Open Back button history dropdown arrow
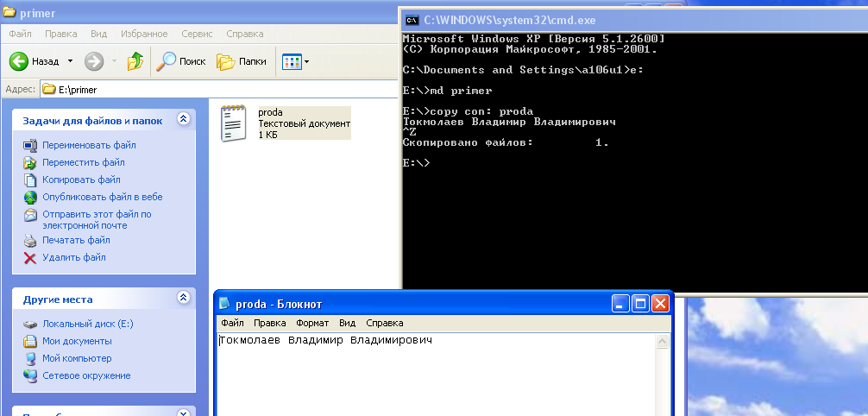The width and height of the screenshot is (868, 416). click(70, 61)
